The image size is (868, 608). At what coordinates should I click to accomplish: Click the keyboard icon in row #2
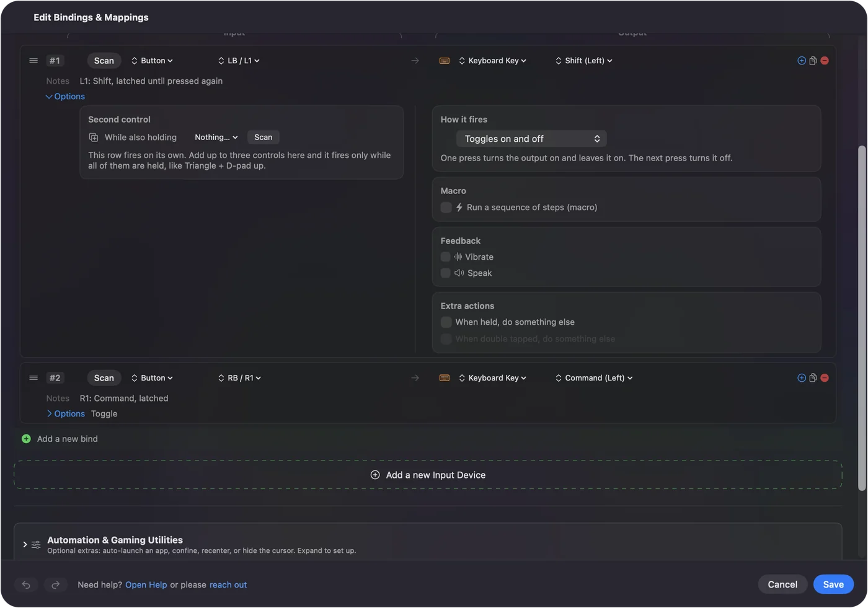coord(445,378)
